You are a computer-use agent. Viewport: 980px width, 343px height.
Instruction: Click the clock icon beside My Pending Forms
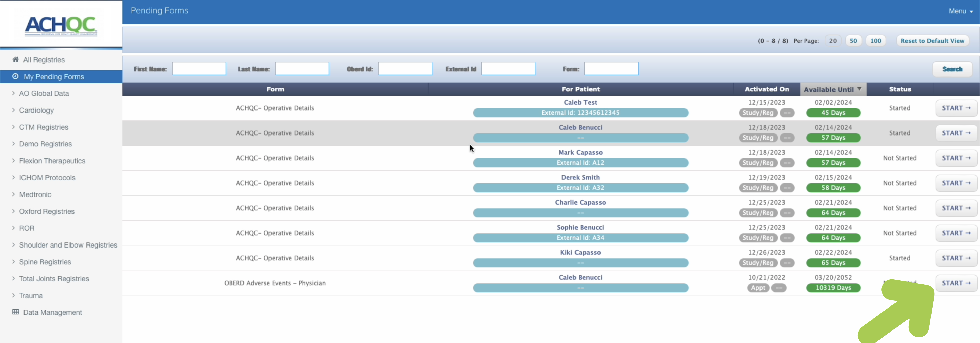coord(15,76)
